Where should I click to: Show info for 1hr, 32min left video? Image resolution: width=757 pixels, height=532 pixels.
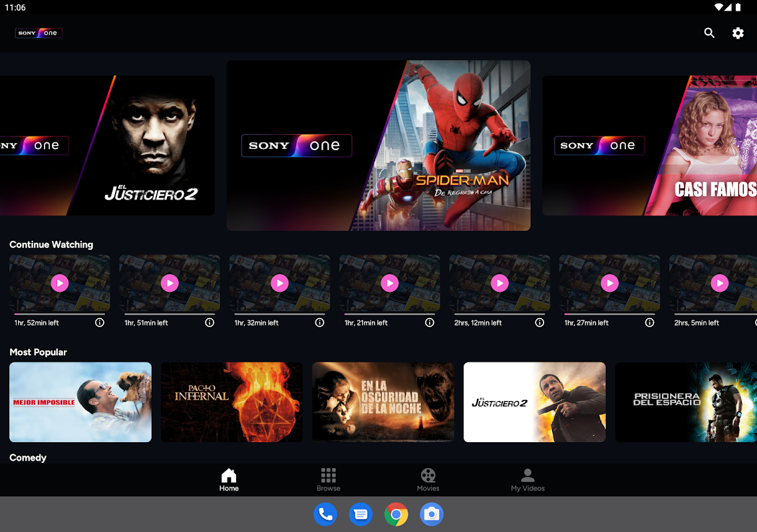coord(319,323)
